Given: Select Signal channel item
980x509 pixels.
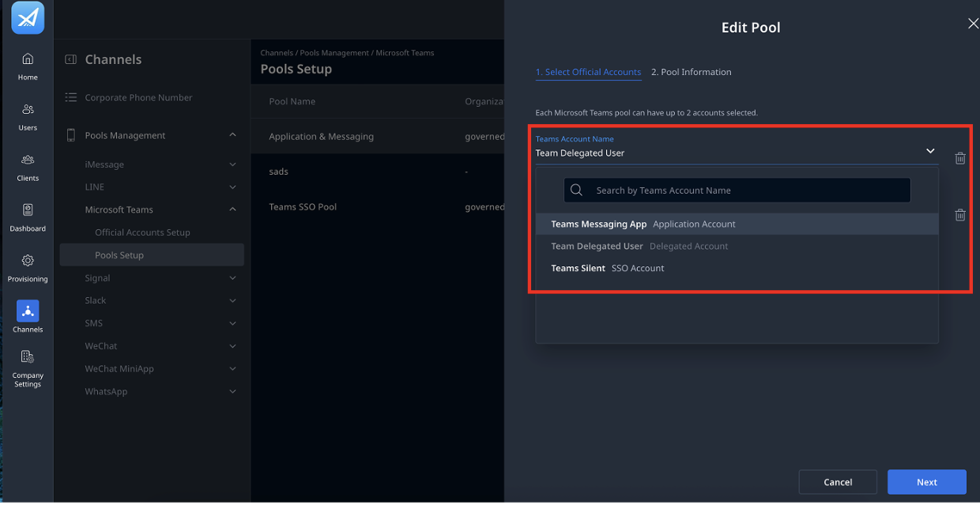Looking at the screenshot, I should pos(97,278).
